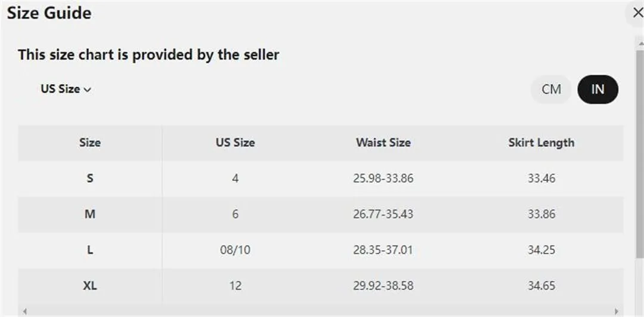Select the S size row label

coord(90,178)
